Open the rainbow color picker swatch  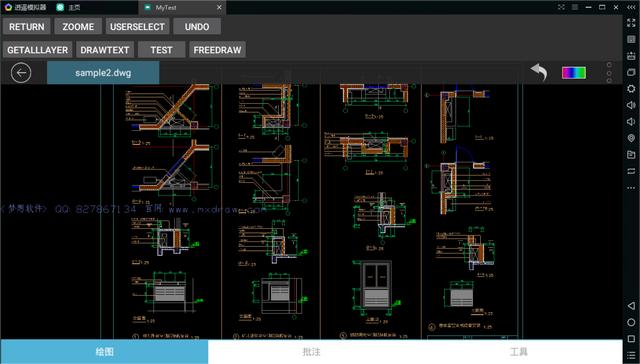click(574, 73)
